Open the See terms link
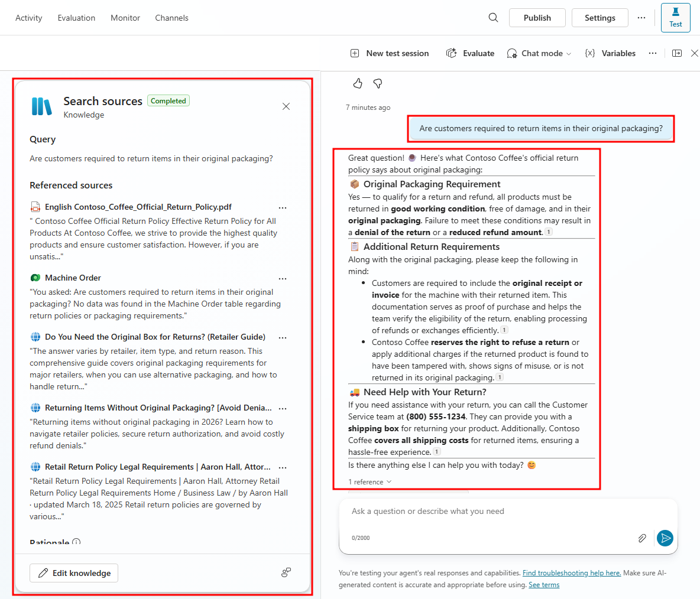This screenshot has width=700, height=599. click(x=544, y=585)
